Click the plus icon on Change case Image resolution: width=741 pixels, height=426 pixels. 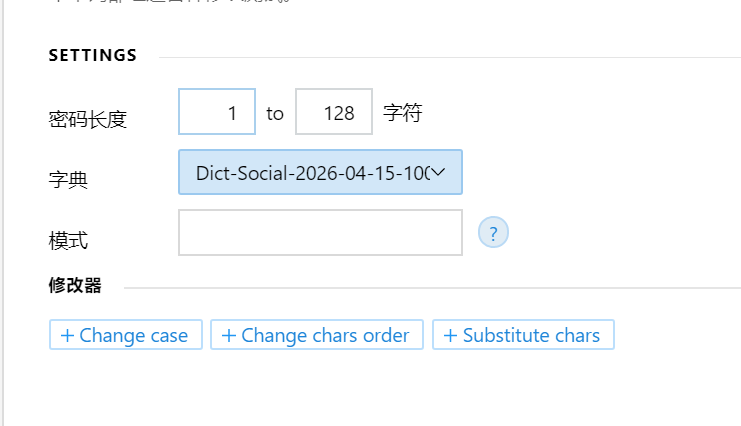pos(67,335)
